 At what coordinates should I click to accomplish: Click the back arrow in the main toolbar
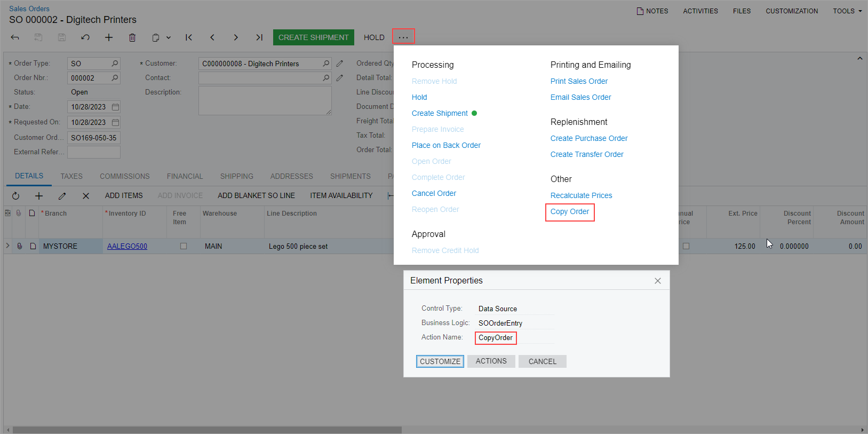coord(15,37)
